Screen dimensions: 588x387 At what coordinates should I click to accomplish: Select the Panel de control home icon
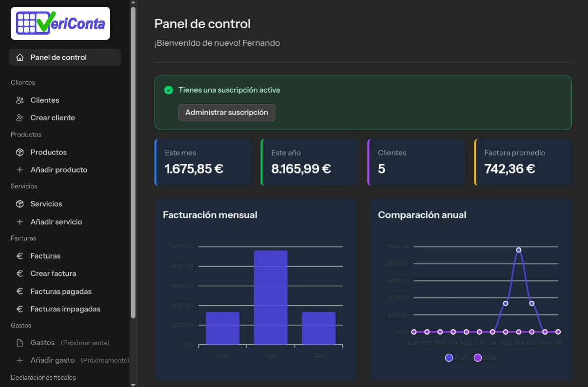point(20,57)
